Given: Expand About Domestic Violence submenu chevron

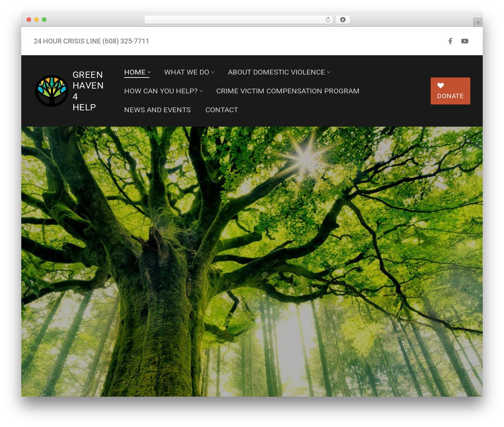Looking at the screenshot, I should [x=328, y=72].
